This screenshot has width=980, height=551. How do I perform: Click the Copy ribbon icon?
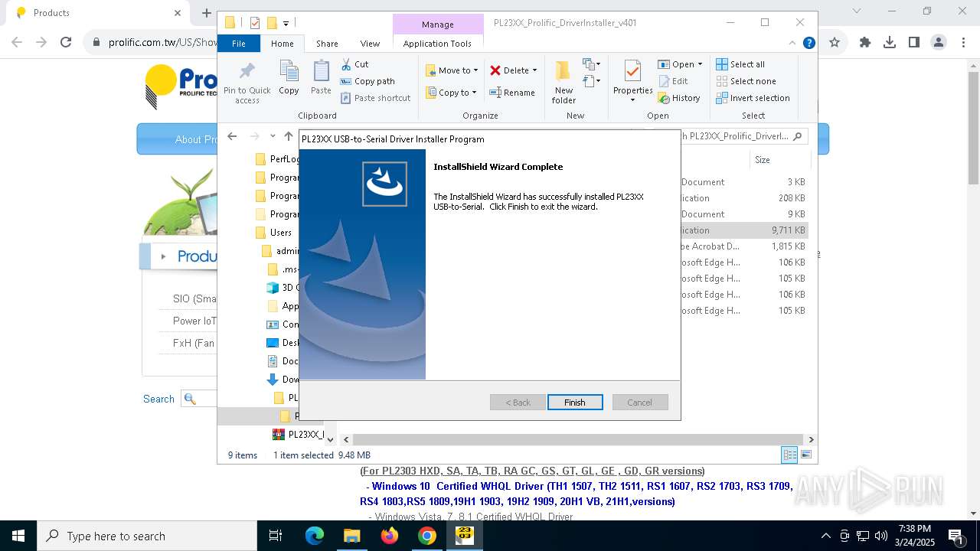pos(289,78)
